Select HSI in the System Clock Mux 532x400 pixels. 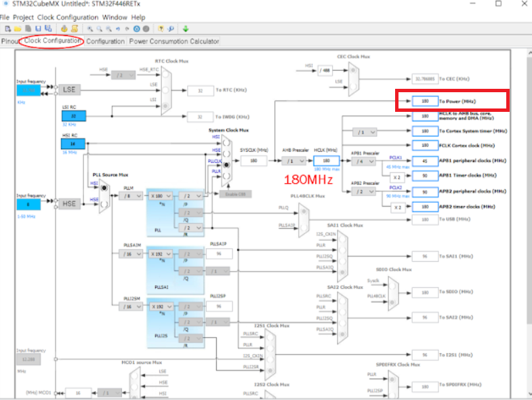pos(226,142)
